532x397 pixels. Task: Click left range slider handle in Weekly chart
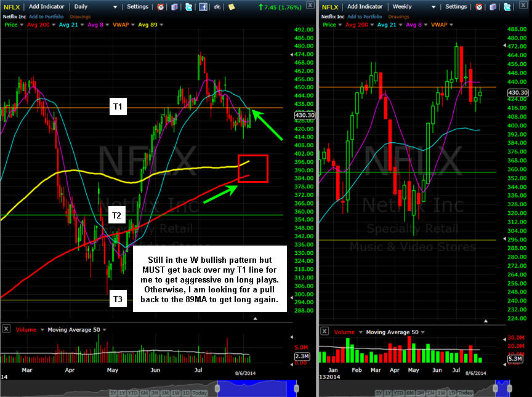495,388
